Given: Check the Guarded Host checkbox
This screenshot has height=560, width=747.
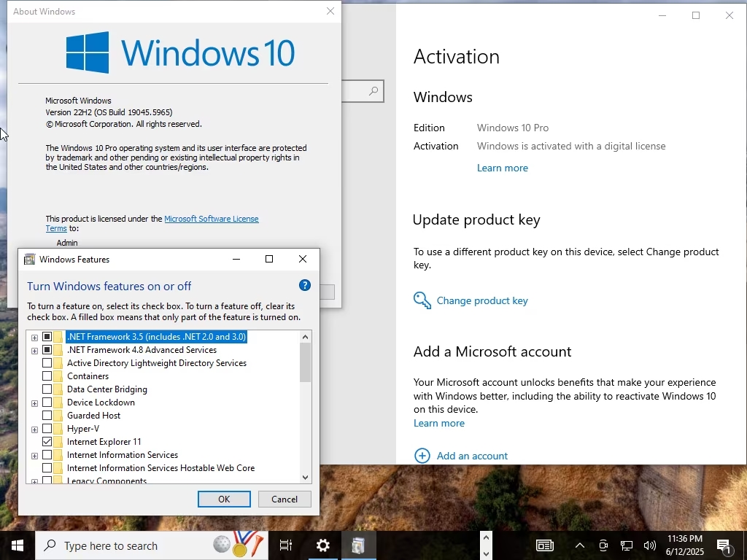Looking at the screenshot, I should pyautogui.click(x=47, y=415).
